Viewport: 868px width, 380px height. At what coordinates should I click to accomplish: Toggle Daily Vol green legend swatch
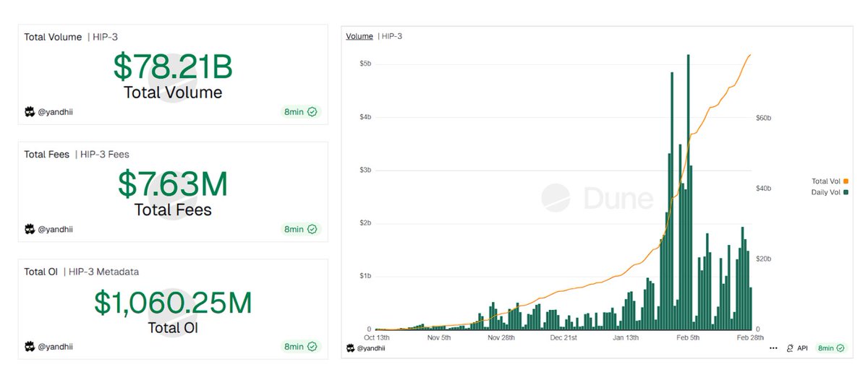point(845,192)
